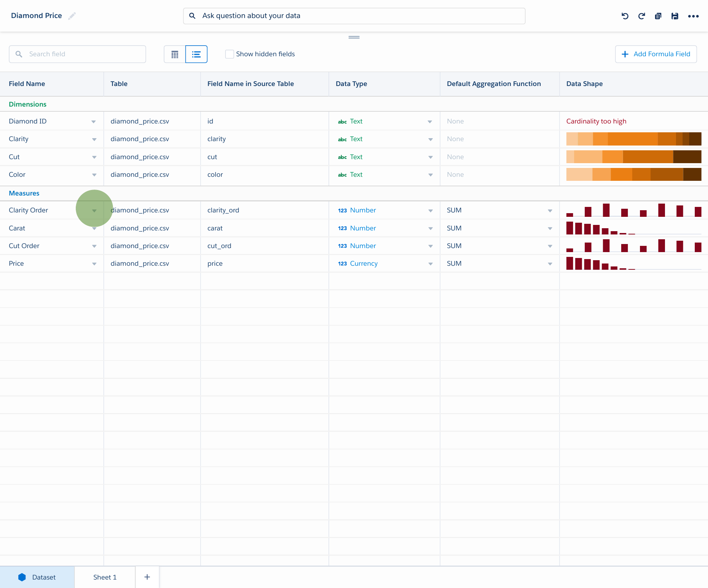The width and height of the screenshot is (708, 588).
Task: Open Clarity Order field name dropdown
Action: (94, 211)
